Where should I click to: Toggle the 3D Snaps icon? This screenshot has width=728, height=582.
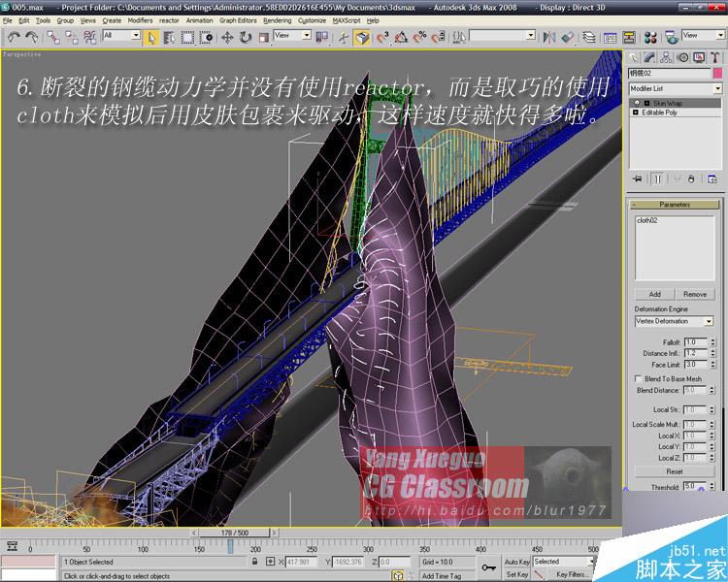(382, 38)
